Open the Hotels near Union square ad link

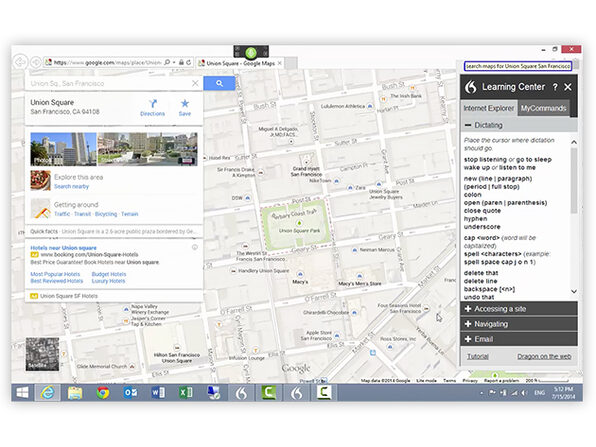pyautogui.click(x=63, y=248)
